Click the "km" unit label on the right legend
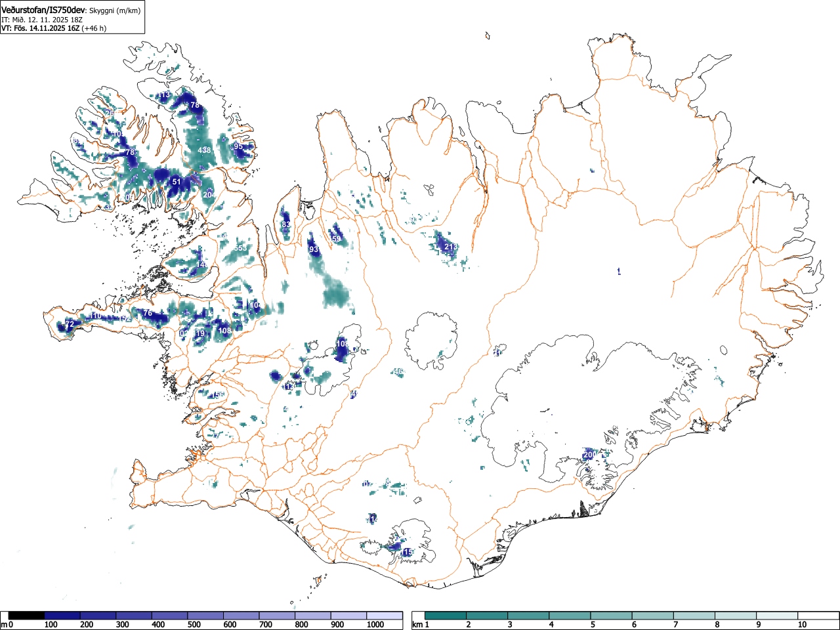 pos(417,625)
